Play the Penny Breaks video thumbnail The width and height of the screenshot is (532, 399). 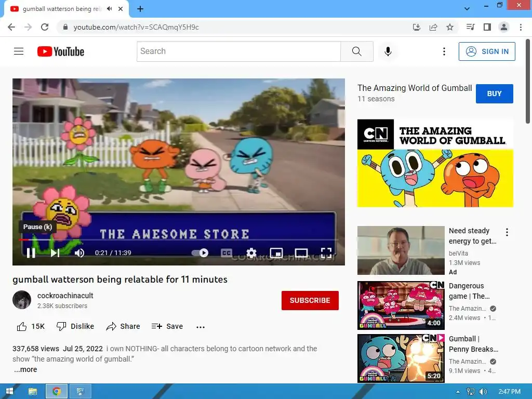point(401,358)
